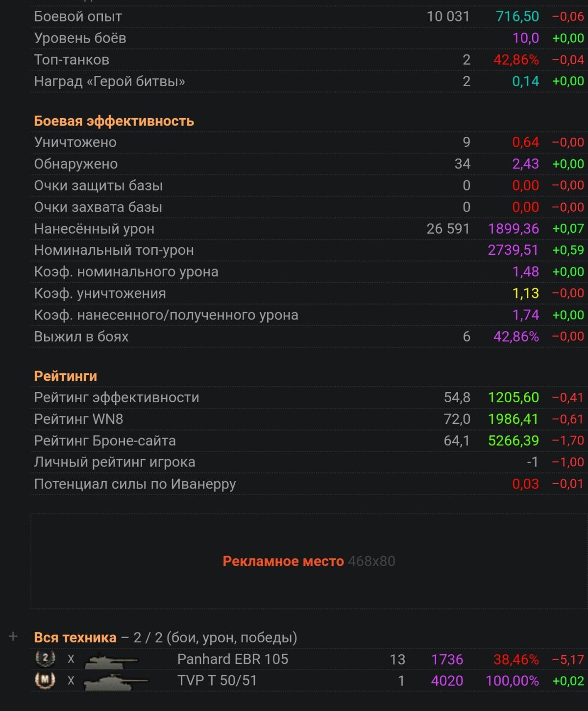588x711 pixels.
Task: Click the TVP T 50/51 tank silhouette
Action: (x=116, y=682)
